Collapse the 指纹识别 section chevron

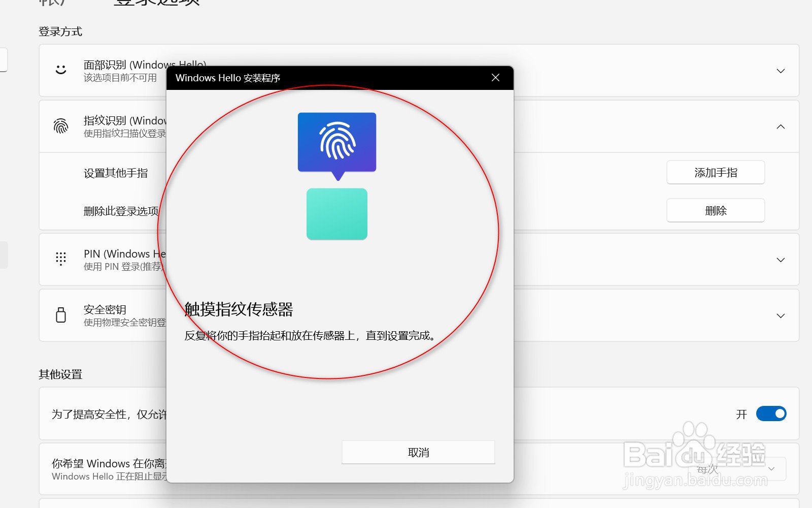[781, 126]
